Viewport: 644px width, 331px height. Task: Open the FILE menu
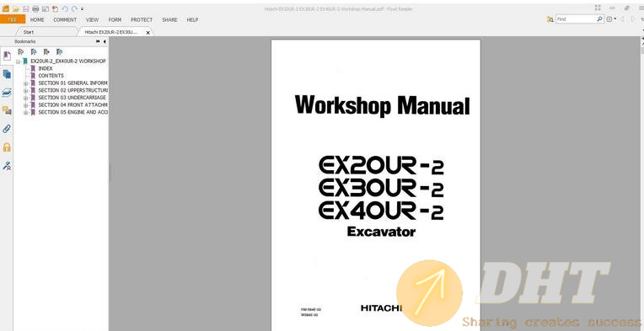13,19
